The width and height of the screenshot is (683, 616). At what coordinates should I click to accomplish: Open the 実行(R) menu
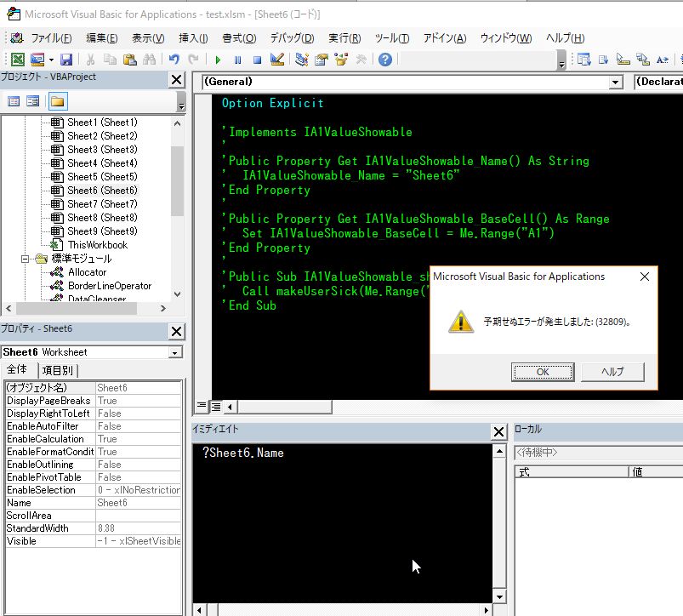click(x=344, y=38)
